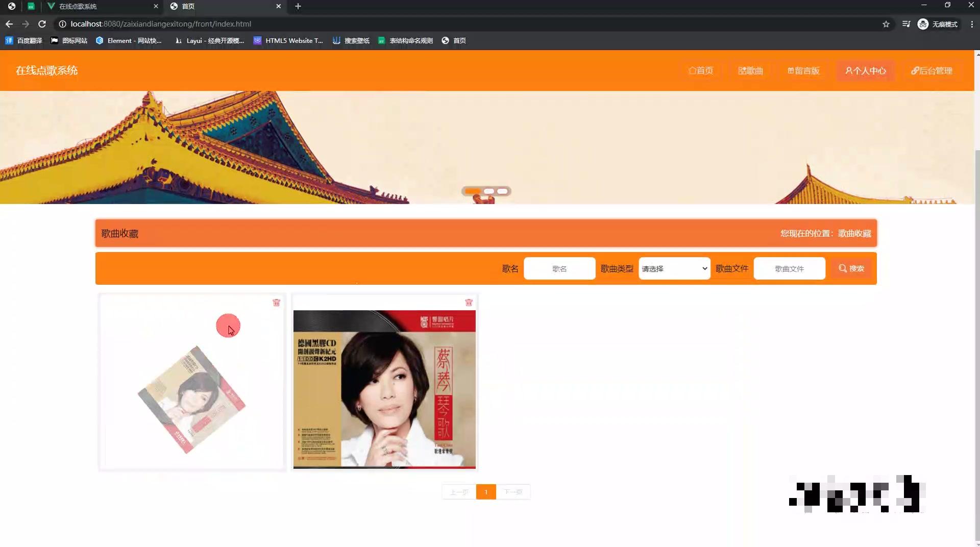Close the 首页 tab

coord(278,6)
